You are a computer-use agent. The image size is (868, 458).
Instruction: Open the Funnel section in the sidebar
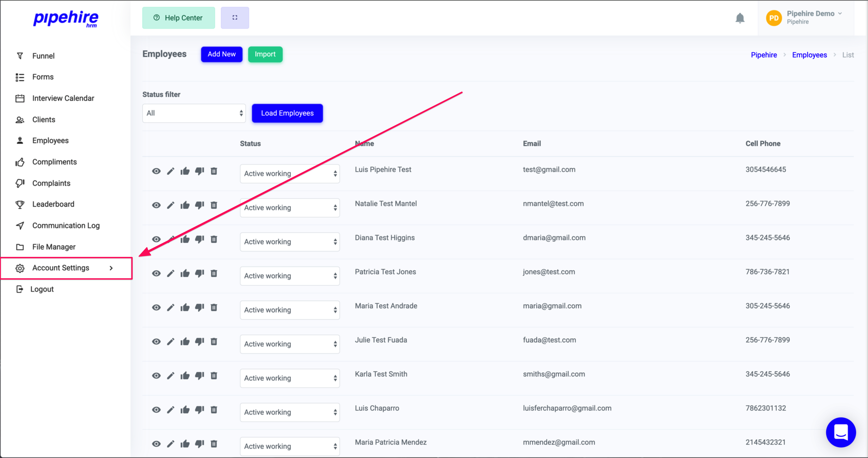coord(43,56)
